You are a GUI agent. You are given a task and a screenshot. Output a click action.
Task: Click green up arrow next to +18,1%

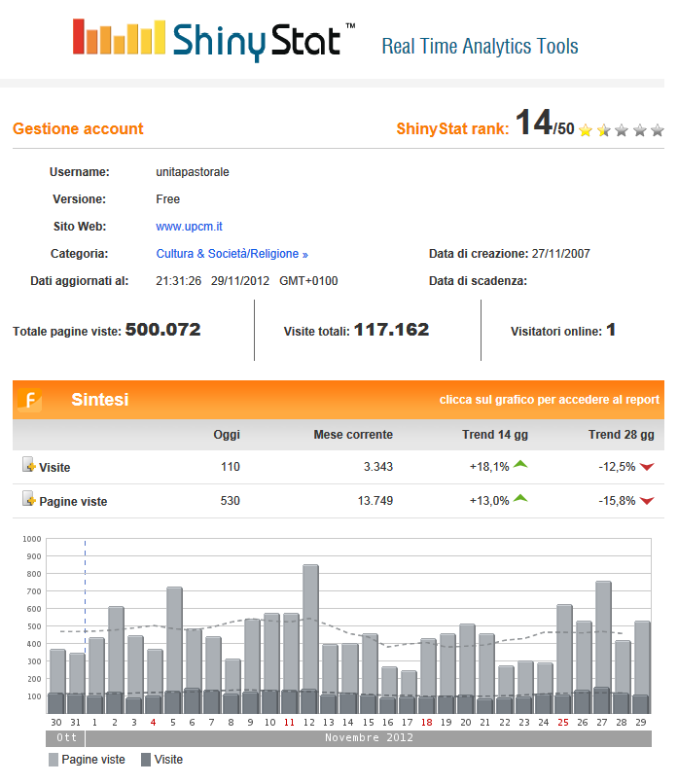click(x=520, y=465)
